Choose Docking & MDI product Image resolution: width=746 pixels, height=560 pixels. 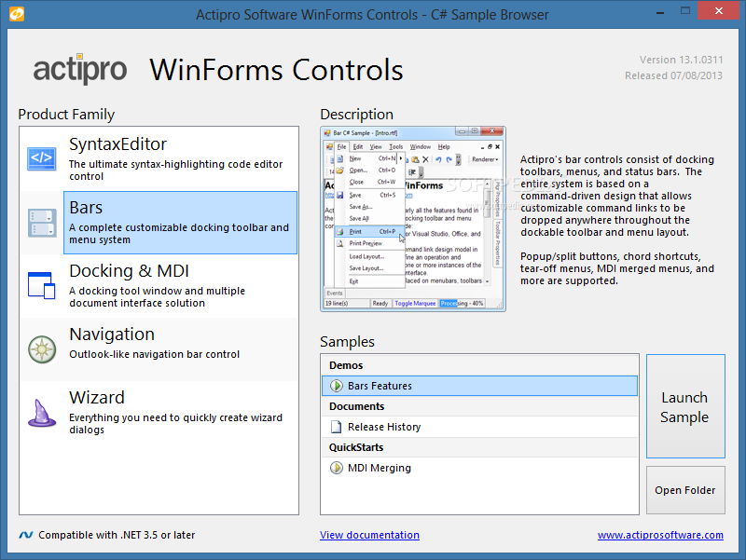(159, 286)
